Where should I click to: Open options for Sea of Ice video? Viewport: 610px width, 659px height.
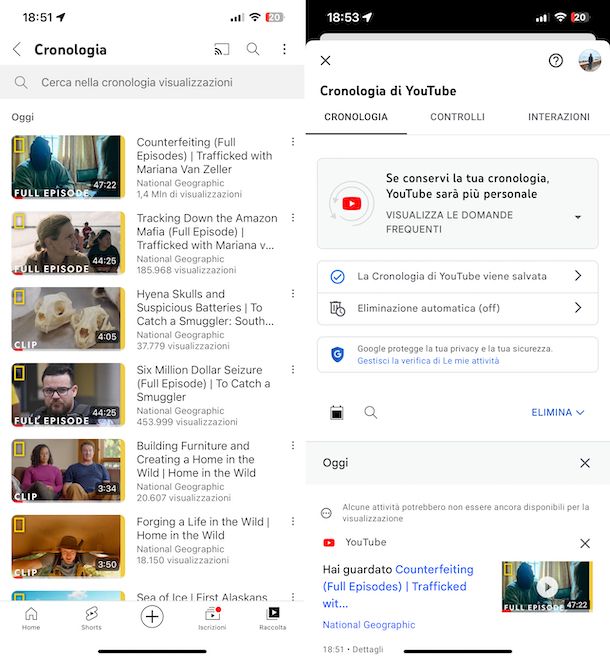293,597
